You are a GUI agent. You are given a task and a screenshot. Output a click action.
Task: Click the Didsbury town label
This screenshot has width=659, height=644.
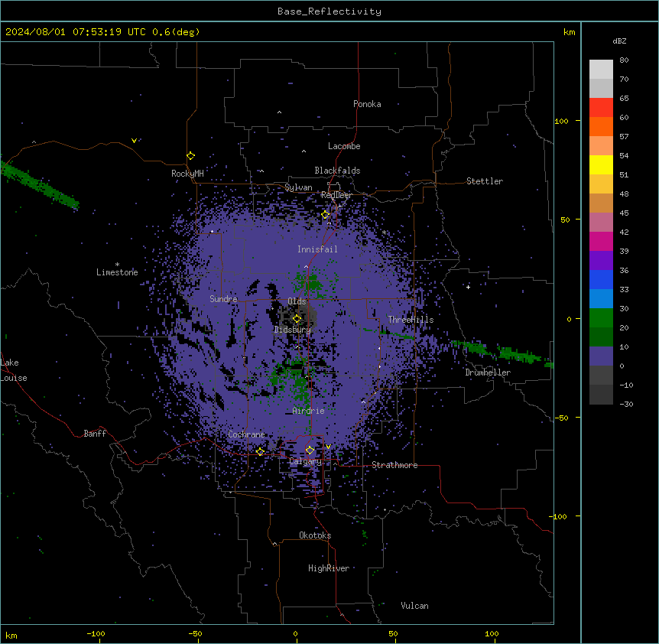(292, 330)
